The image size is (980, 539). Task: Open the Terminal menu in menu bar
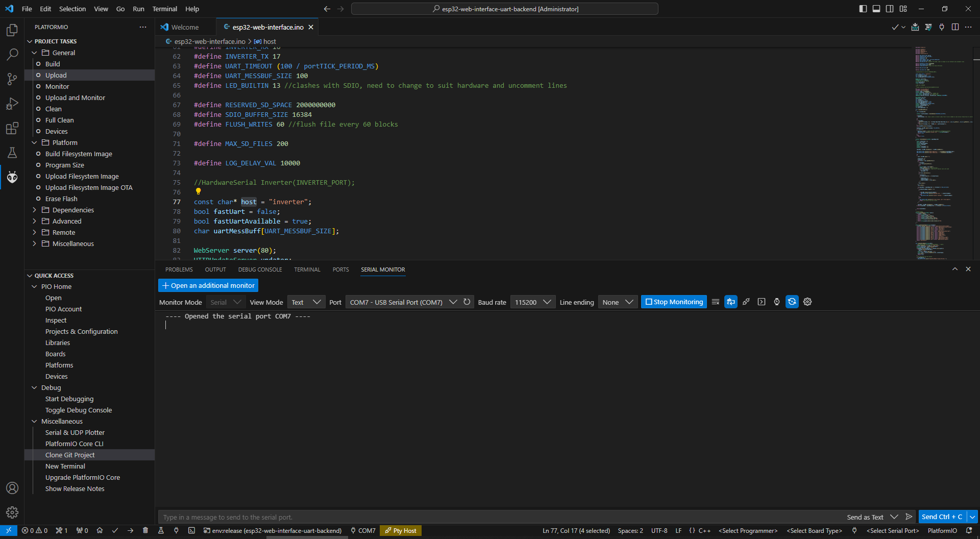click(x=164, y=9)
